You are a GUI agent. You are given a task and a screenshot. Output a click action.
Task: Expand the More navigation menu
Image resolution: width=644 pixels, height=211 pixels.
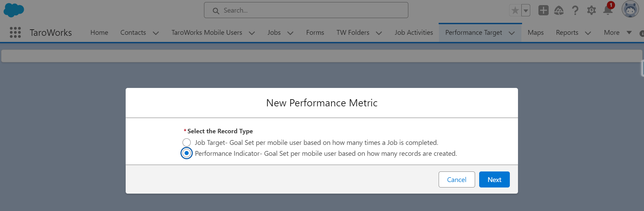point(617,33)
